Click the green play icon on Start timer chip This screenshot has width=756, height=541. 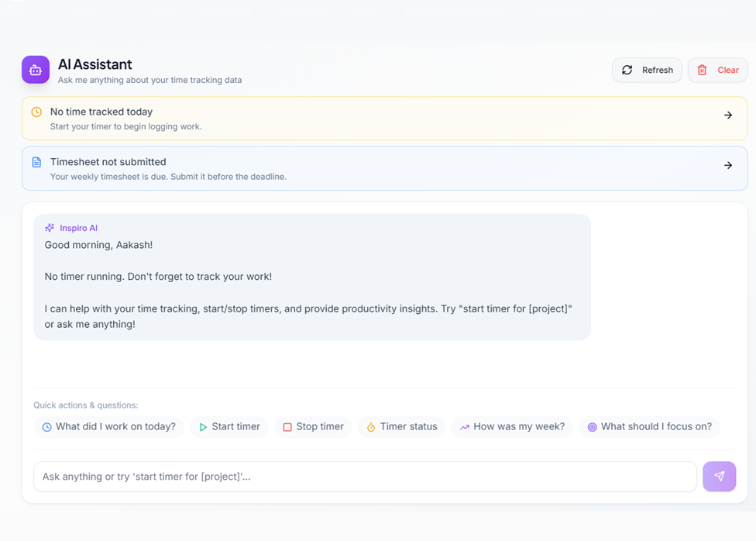click(202, 426)
